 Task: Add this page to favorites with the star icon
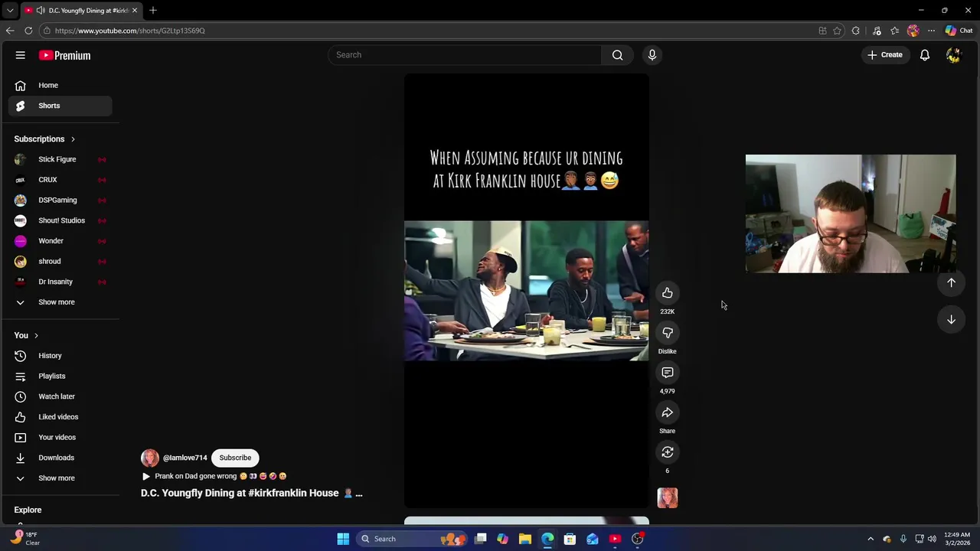tap(837, 31)
